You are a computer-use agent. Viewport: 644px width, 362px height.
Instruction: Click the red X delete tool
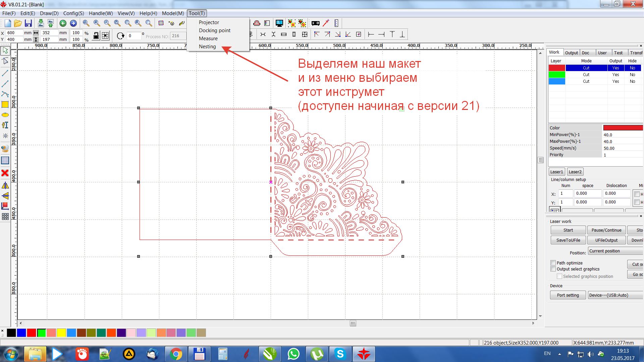5,173
